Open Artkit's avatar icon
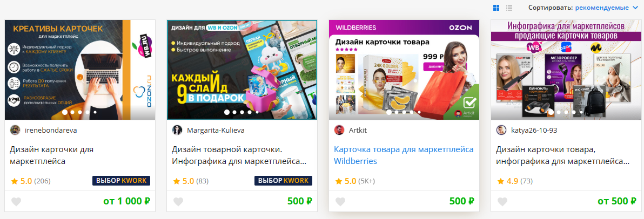 coord(339,131)
